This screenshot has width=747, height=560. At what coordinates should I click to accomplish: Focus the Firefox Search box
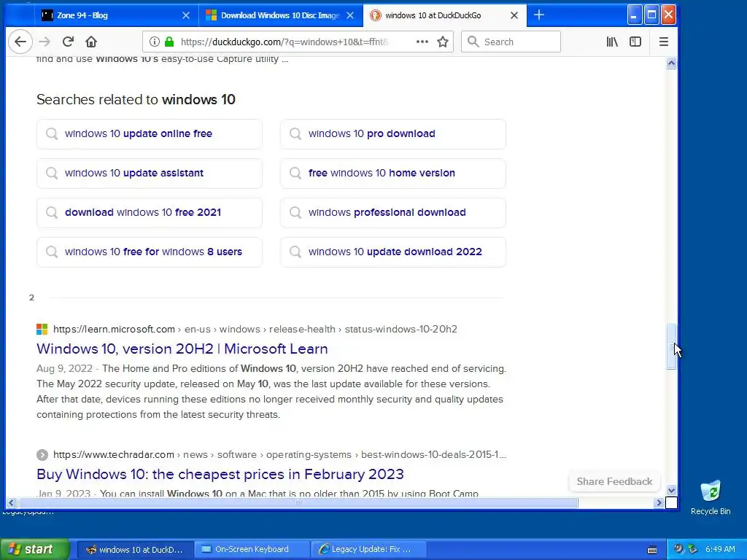coord(511,42)
